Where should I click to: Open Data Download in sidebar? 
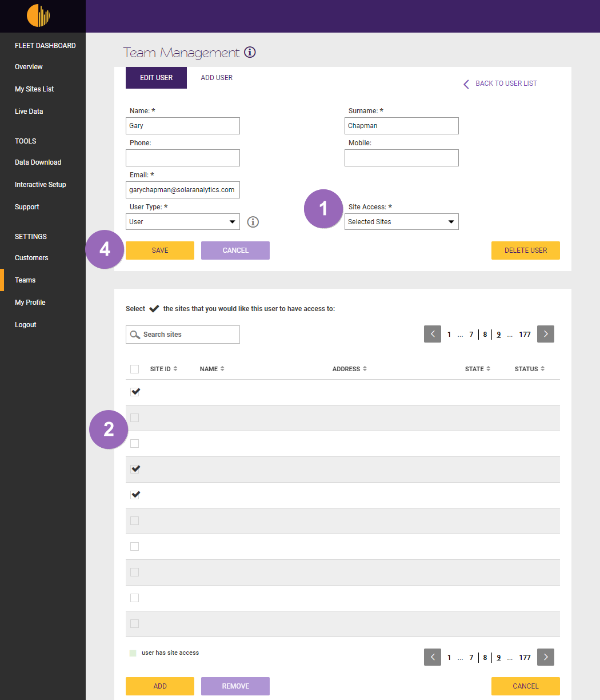pos(38,162)
